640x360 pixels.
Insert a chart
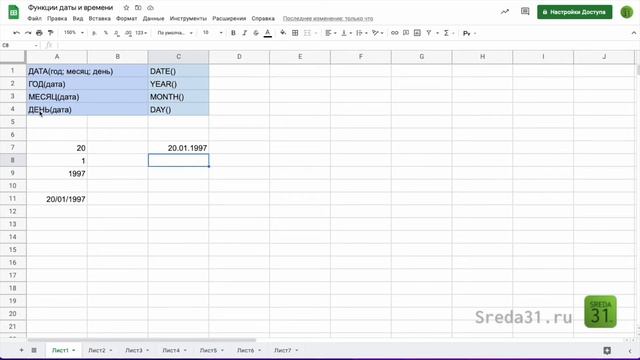pyautogui.click(x=417, y=33)
